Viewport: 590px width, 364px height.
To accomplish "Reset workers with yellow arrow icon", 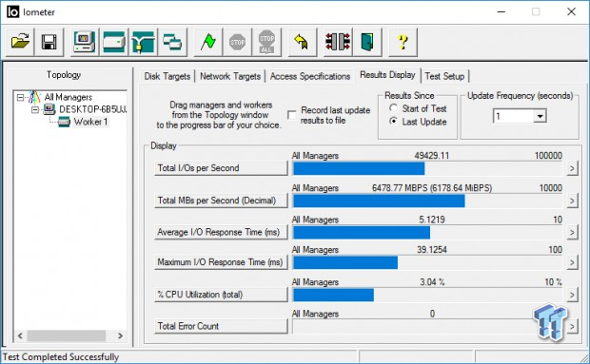I will [302, 42].
